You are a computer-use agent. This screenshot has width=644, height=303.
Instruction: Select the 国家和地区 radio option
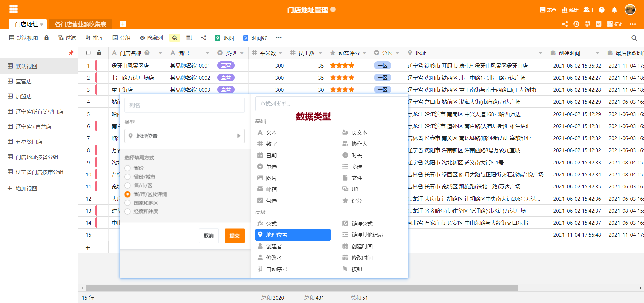click(127, 203)
